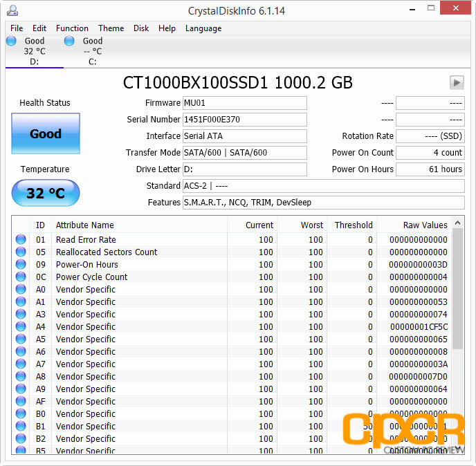Viewport: 476px width, 466px height.
Task: Click the Features field with S.M.A.R.T.
Action: coord(324,203)
